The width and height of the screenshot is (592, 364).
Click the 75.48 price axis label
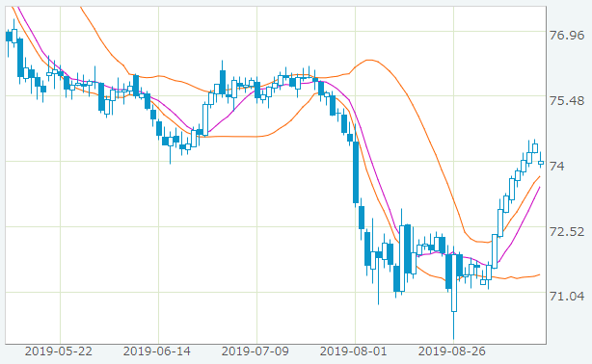point(567,101)
